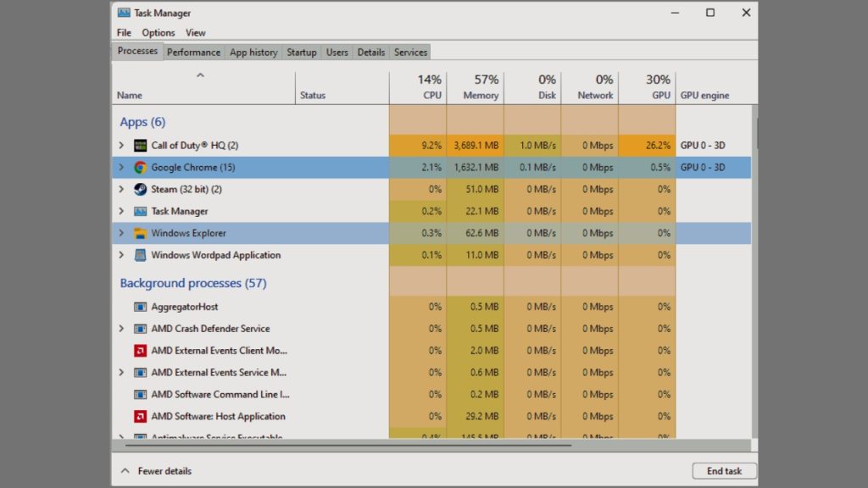Click Google Chrome memory value 1,632.1 MB

[x=476, y=167]
